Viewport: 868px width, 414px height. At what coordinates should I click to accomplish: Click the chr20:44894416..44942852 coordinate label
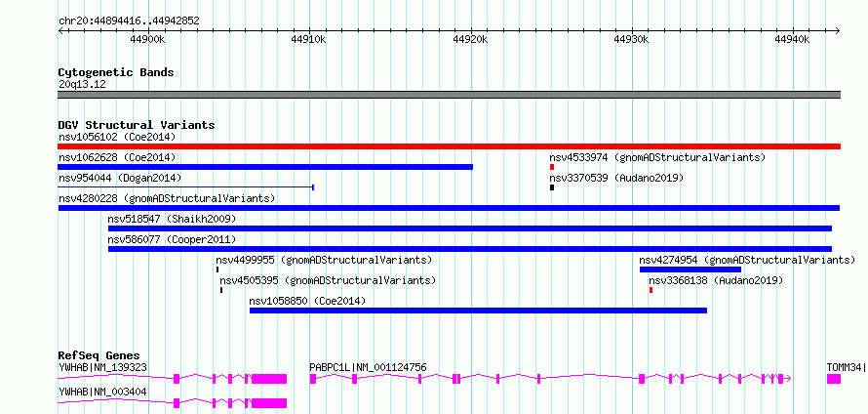129,21
